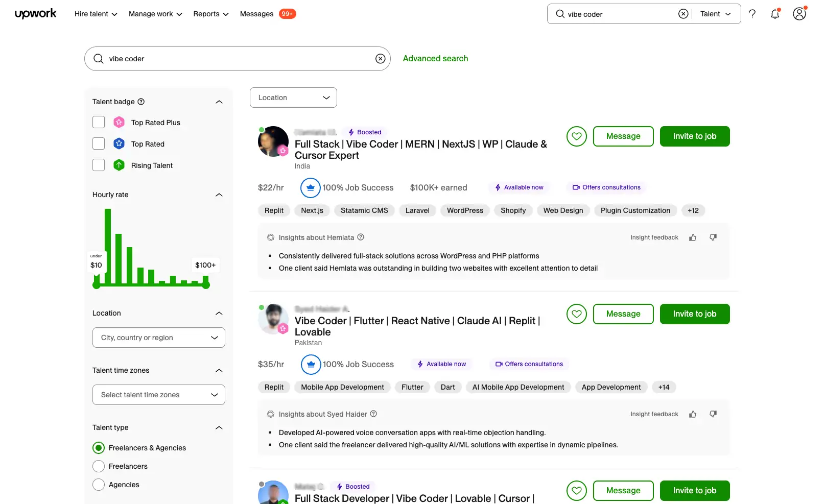
Task: Thumbs up the insights about Syed Haider
Action: [693, 414]
